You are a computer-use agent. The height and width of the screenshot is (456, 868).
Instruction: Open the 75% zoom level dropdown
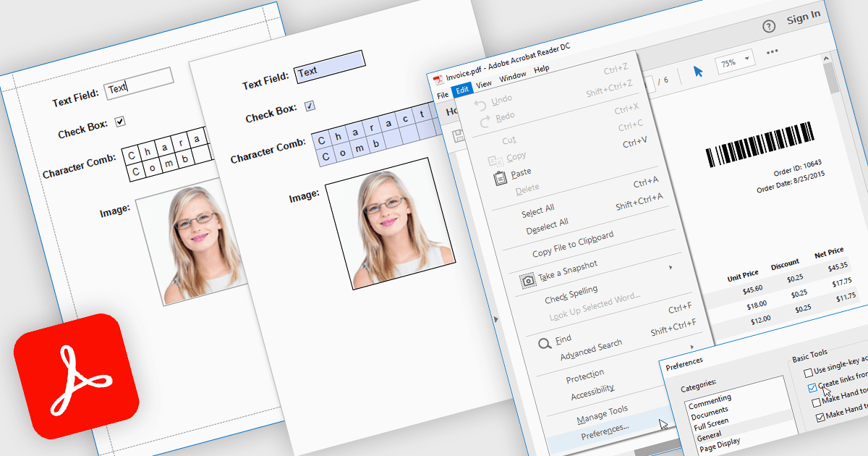(734, 62)
